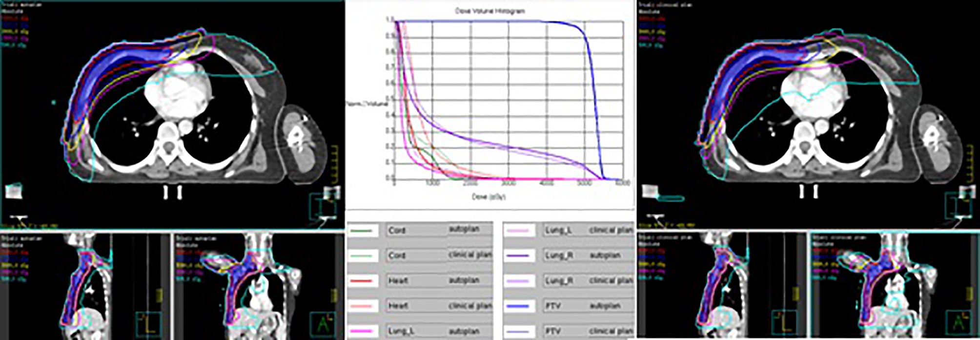
Task: Open the clinical plan coronal view thumbnail
Action: 894,285
